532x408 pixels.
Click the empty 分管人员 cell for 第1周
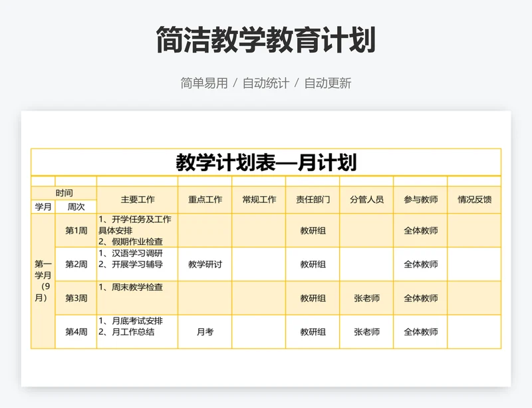[x=367, y=230]
